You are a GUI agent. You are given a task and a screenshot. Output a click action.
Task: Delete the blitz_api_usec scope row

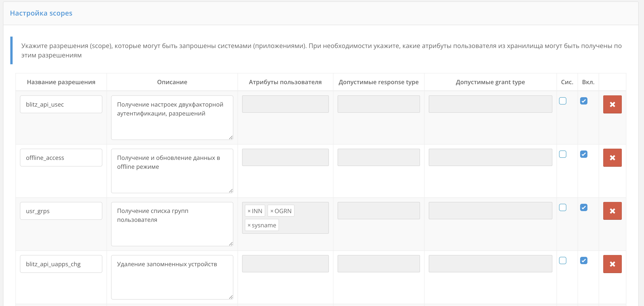click(x=612, y=104)
